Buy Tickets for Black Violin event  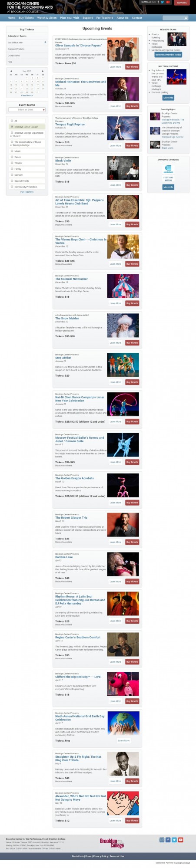(132, 185)
